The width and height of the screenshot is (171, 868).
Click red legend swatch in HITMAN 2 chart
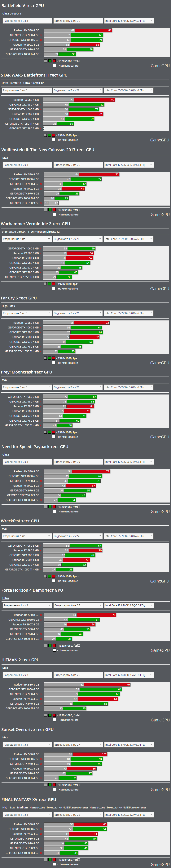[54, 715]
